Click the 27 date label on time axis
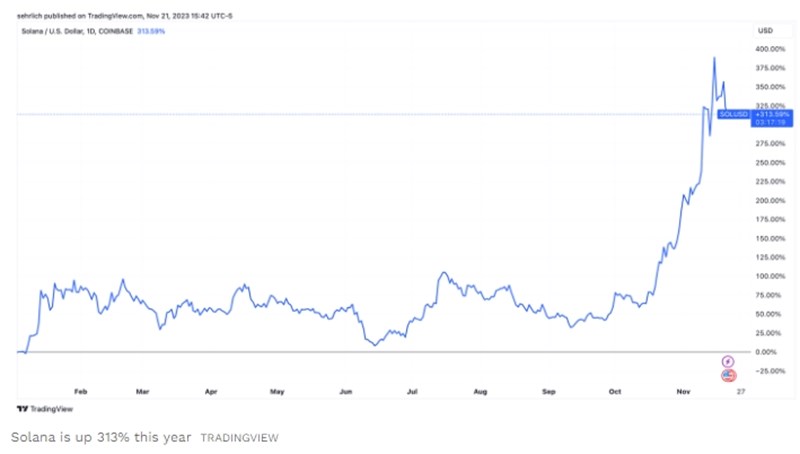The height and width of the screenshot is (454, 800). point(741,393)
